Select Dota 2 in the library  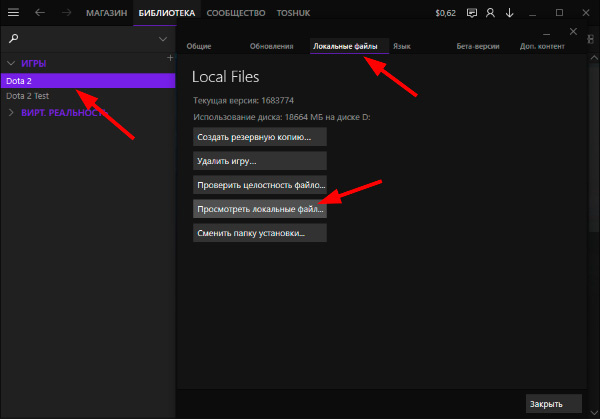[88, 81]
